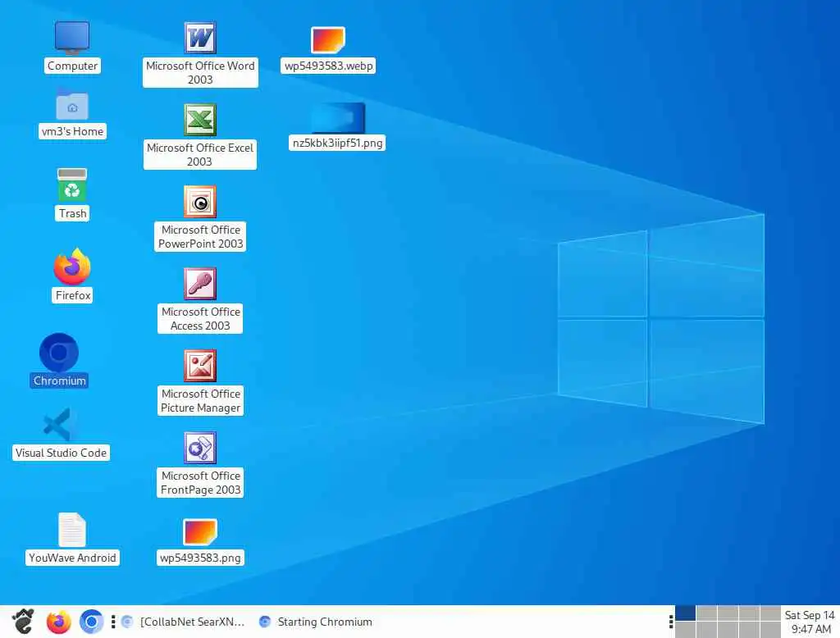840x638 pixels.
Task: Click the vm3's Home label
Action: (72, 131)
